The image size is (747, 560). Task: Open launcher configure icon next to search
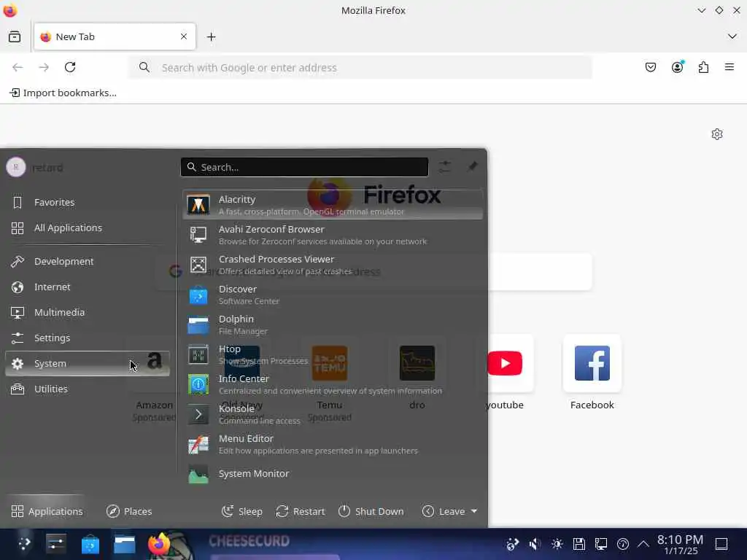tap(445, 167)
